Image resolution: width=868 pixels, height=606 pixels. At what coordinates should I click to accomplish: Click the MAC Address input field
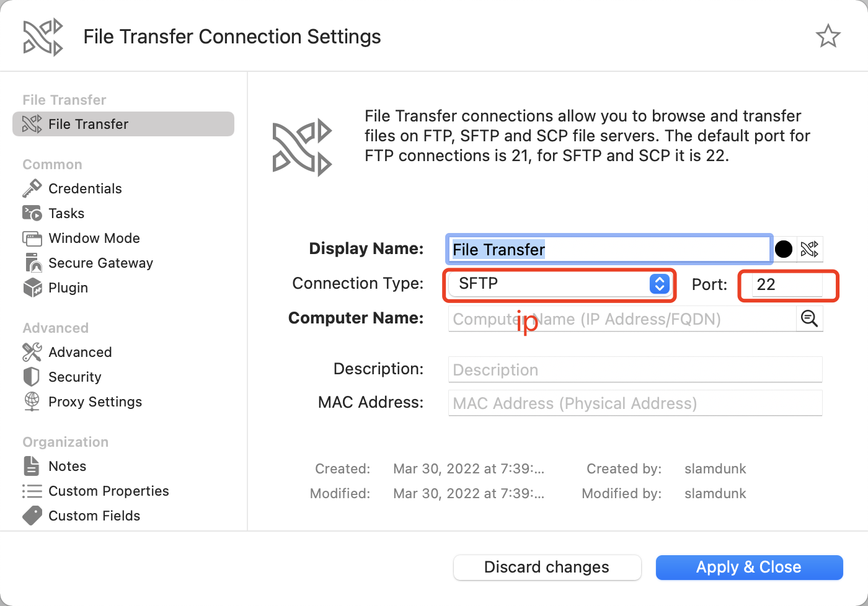[x=635, y=403]
